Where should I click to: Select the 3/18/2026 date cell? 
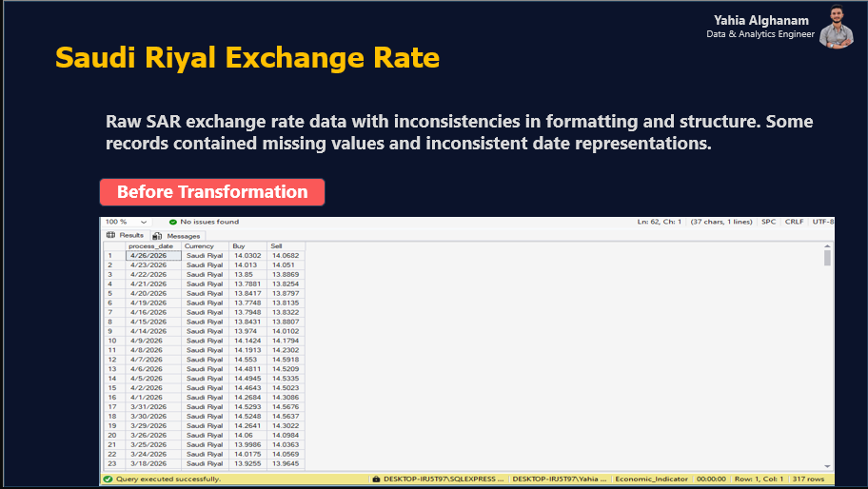pos(153,463)
